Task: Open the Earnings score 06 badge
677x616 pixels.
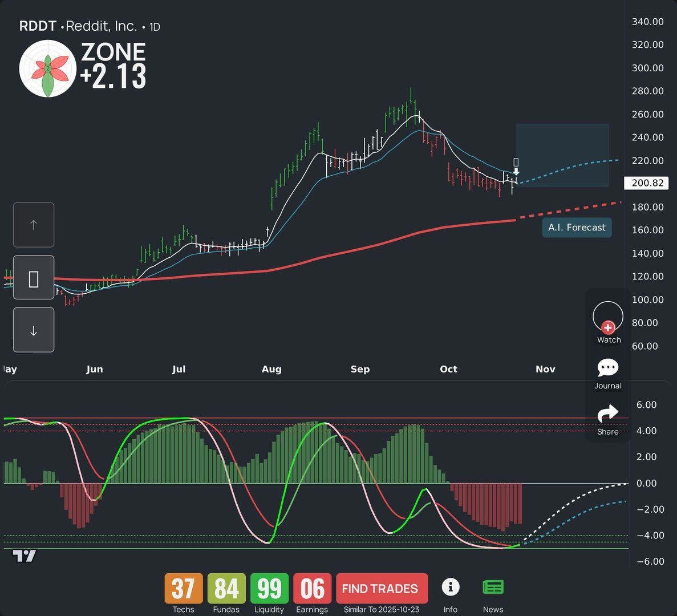Action: click(x=312, y=589)
